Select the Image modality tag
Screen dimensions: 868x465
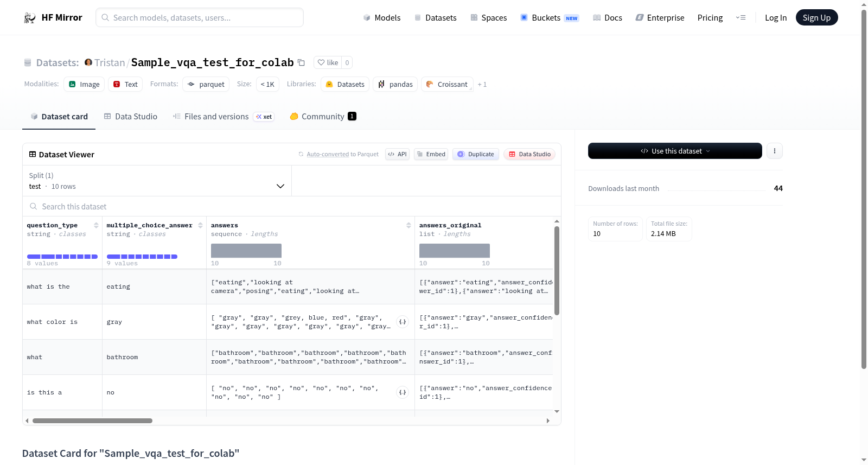pos(84,84)
